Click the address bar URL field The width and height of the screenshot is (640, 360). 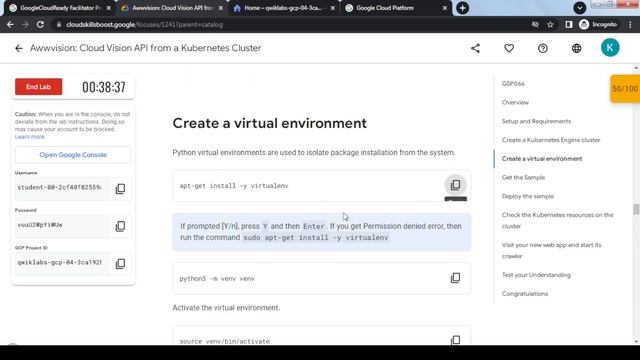290,24
